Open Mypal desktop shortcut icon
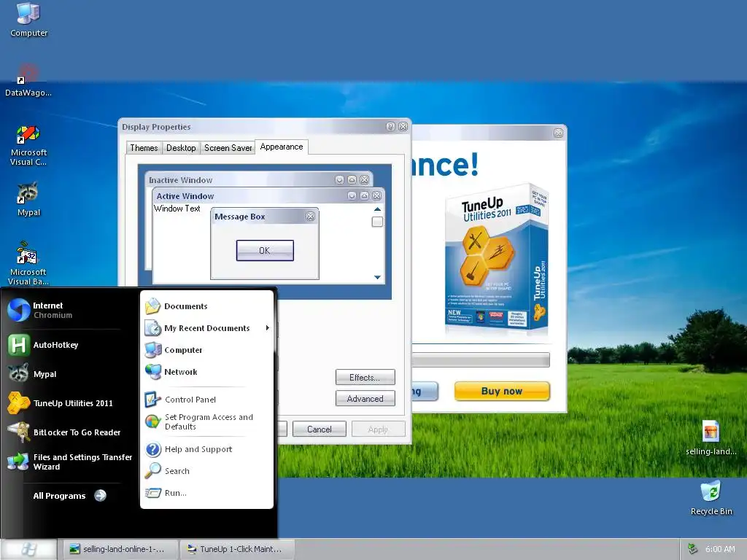The width and height of the screenshot is (747, 560). click(28, 199)
